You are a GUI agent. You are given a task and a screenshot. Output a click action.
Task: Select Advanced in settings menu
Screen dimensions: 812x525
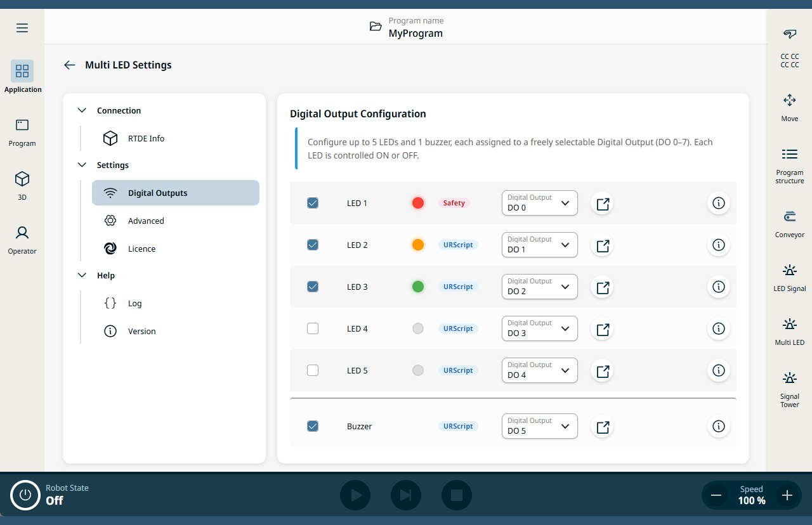146,221
